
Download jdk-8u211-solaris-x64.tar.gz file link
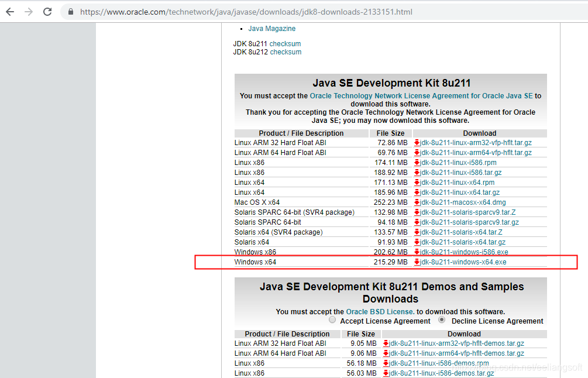coord(463,242)
